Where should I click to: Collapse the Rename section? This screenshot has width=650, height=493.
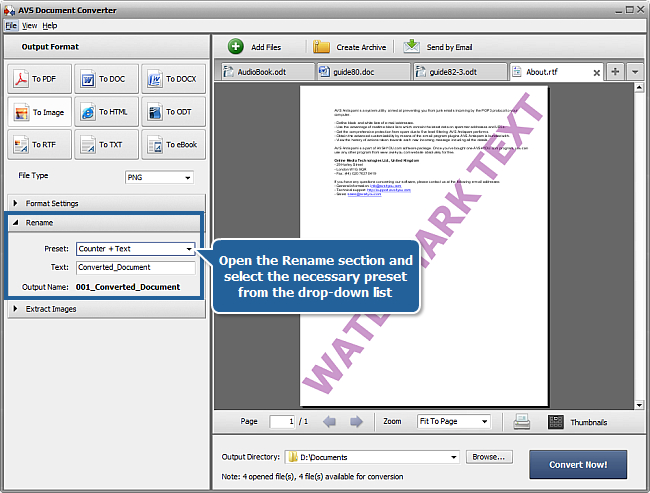pyautogui.click(x=104, y=223)
